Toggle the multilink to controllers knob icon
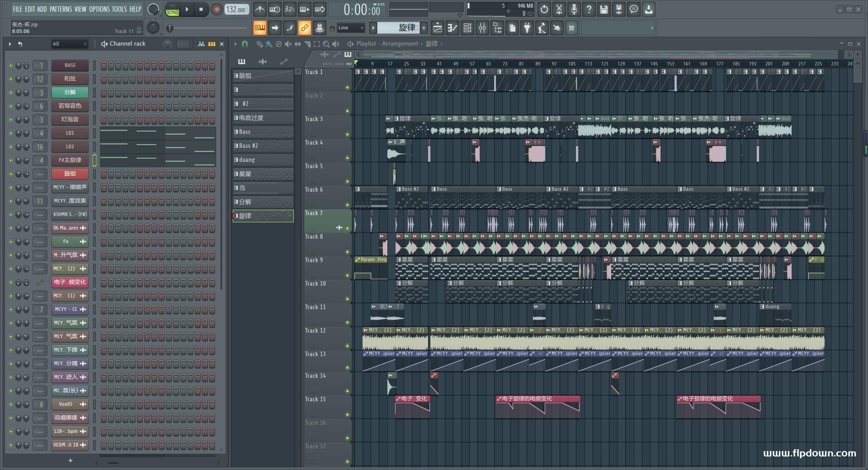Viewport: 868px width, 470px height. point(320,28)
